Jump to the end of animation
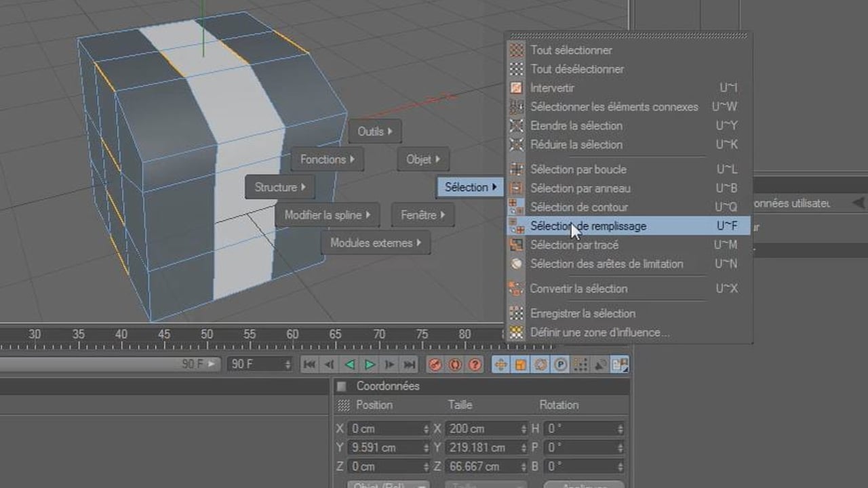 point(410,365)
